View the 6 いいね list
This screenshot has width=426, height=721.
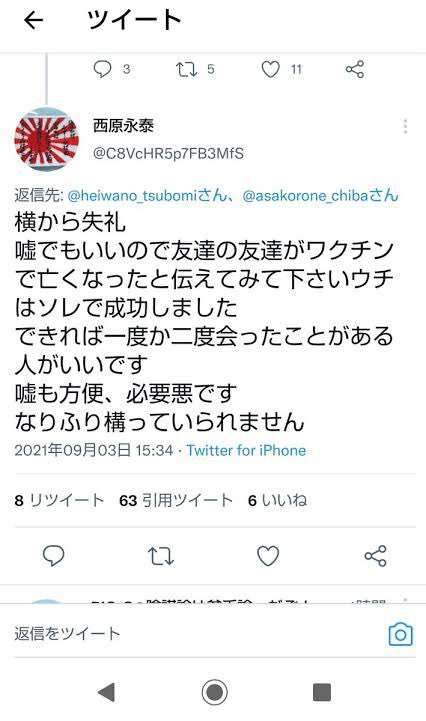[277, 500]
